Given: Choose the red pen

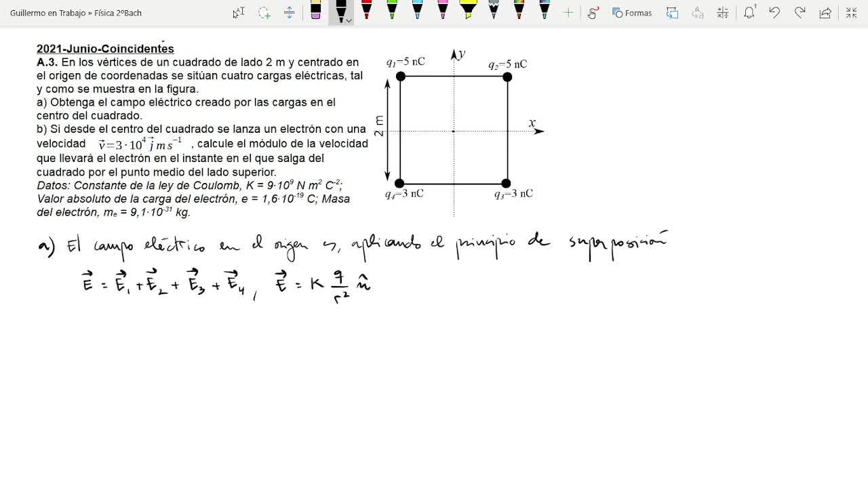Looking at the screenshot, I should [366, 10].
